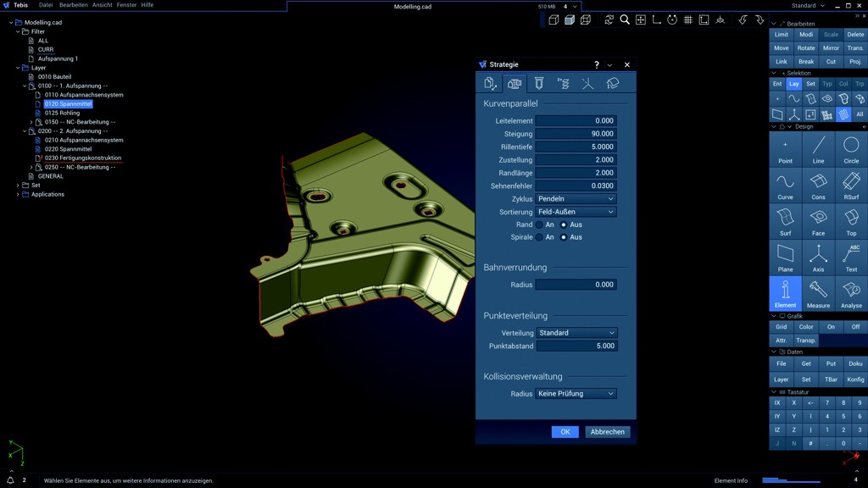
Task: Open the Fenster menu
Action: point(127,5)
